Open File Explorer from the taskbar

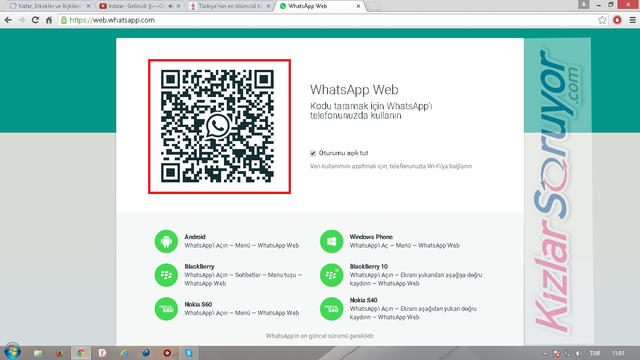click(x=38, y=353)
